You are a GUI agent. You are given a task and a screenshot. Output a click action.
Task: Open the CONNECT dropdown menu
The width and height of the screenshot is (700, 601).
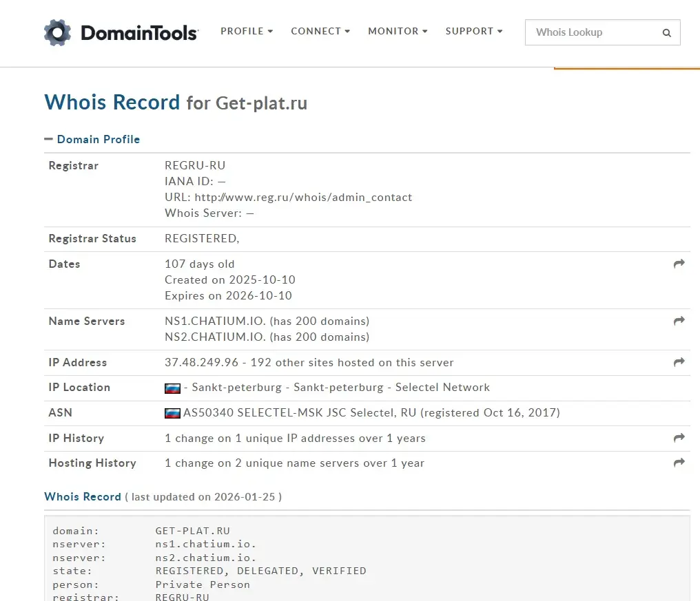coord(320,31)
